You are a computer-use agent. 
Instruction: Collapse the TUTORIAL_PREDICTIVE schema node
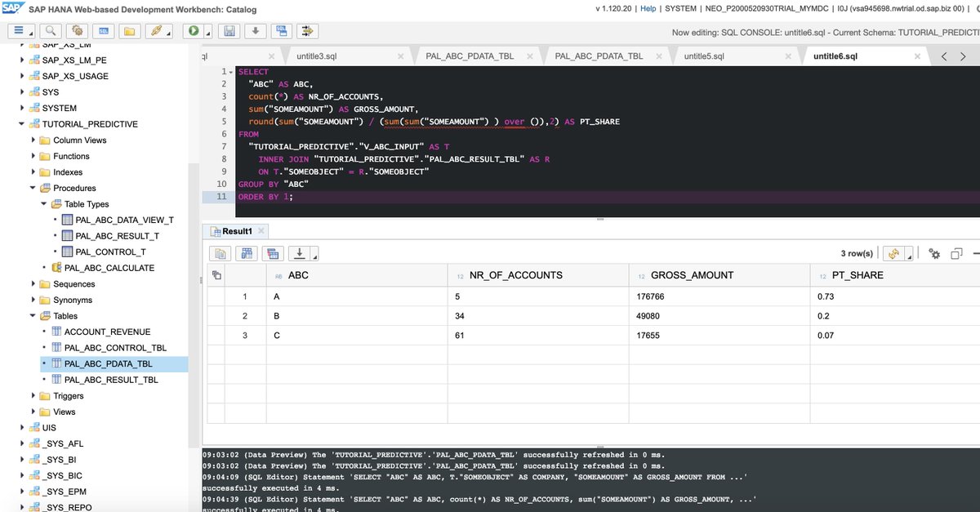tap(23, 124)
